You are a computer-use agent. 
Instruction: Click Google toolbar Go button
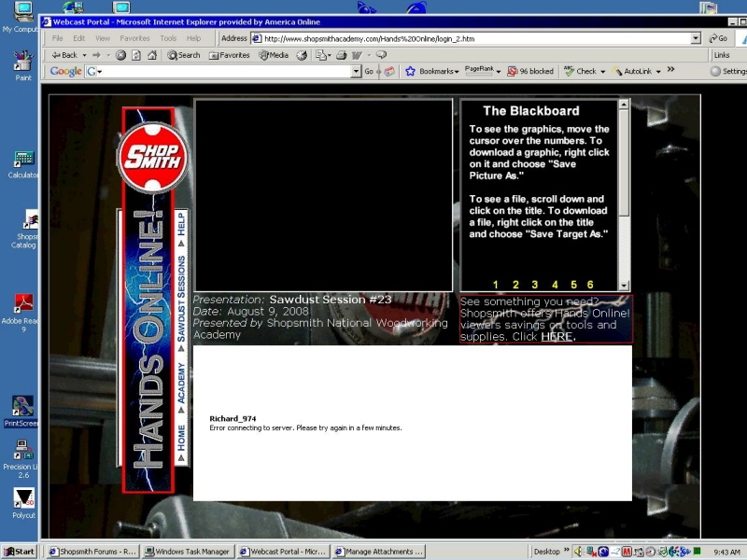369,72
